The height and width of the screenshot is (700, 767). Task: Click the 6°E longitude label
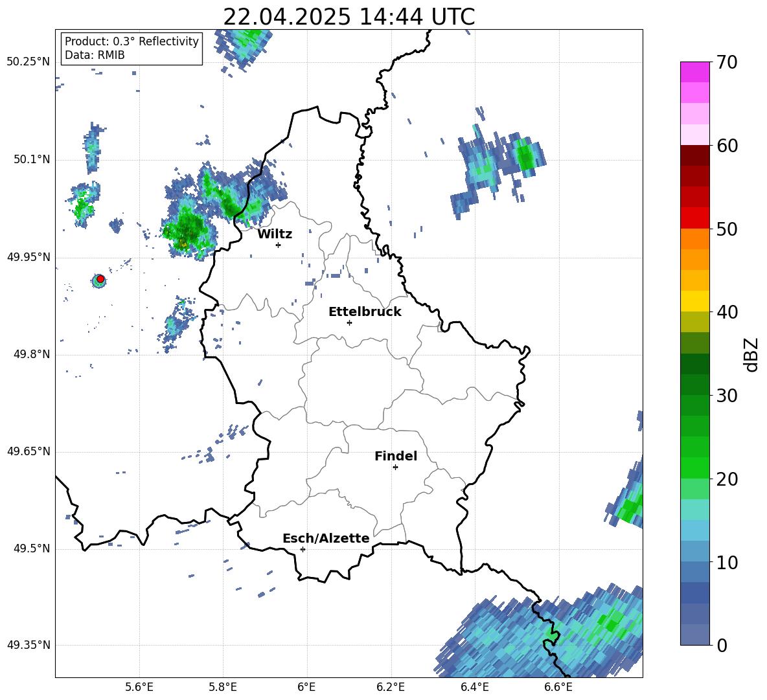306,687
